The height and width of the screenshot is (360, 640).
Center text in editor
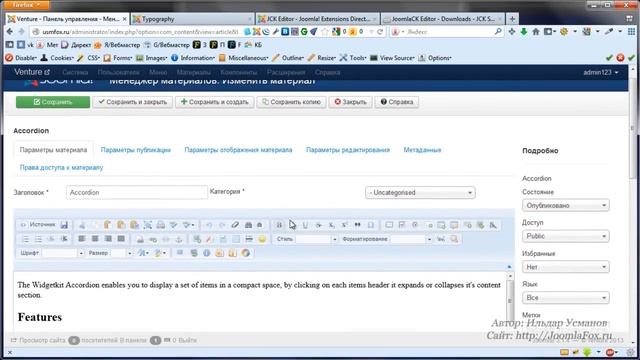click(x=95, y=239)
